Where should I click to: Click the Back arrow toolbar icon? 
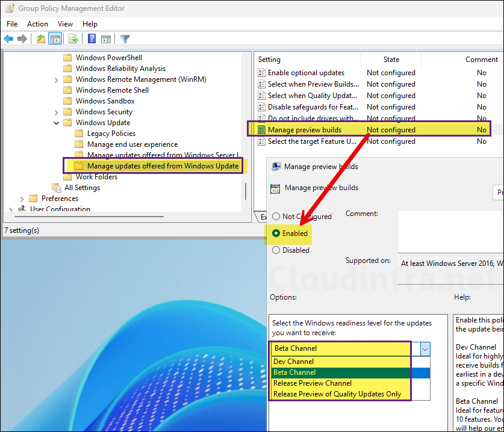click(8, 39)
